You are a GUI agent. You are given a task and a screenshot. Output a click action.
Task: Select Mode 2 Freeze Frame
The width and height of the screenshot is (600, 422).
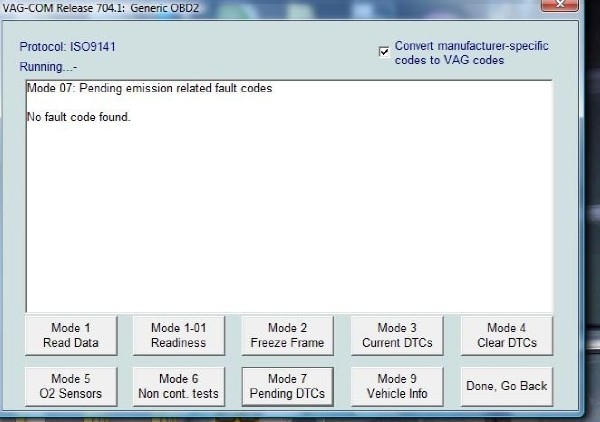(x=287, y=336)
